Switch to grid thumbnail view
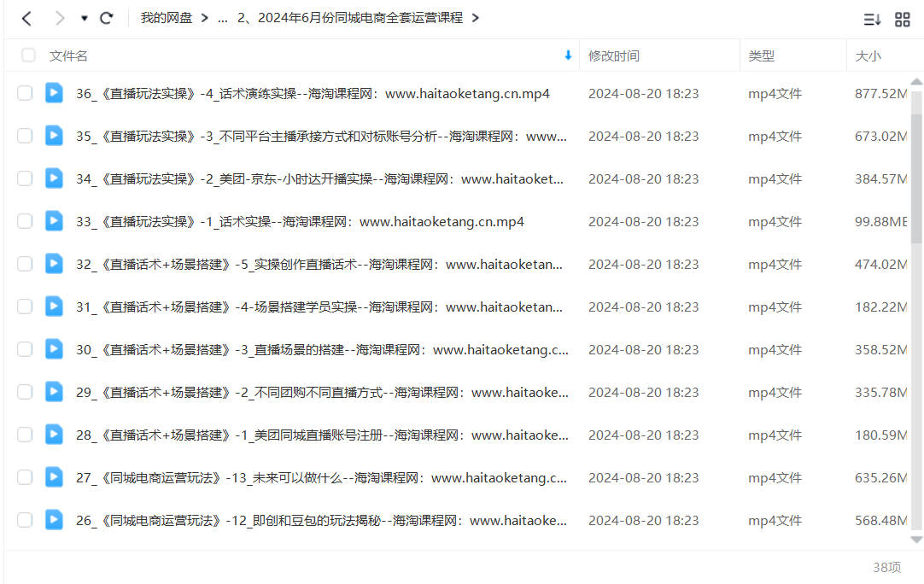The height and width of the screenshot is (584, 924). pyautogui.click(x=902, y=20)
